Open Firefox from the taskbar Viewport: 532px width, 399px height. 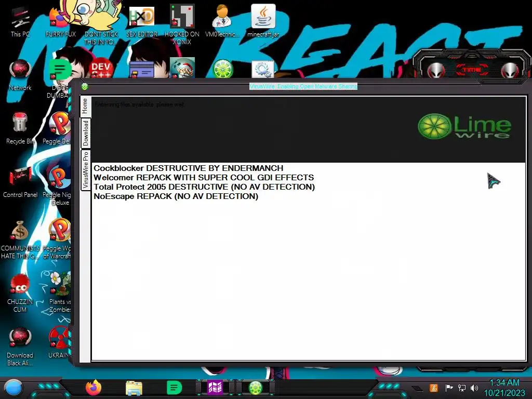pyautogui.click(x=94, y=388)
